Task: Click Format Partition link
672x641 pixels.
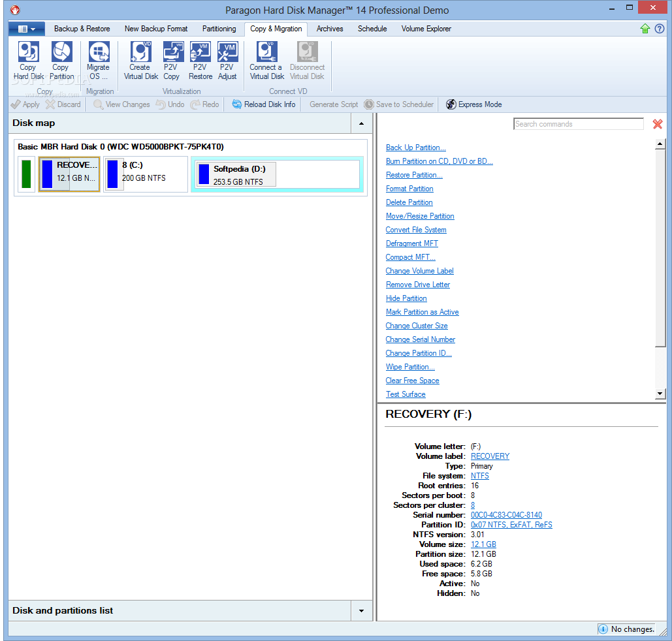Action: (409, 189)
